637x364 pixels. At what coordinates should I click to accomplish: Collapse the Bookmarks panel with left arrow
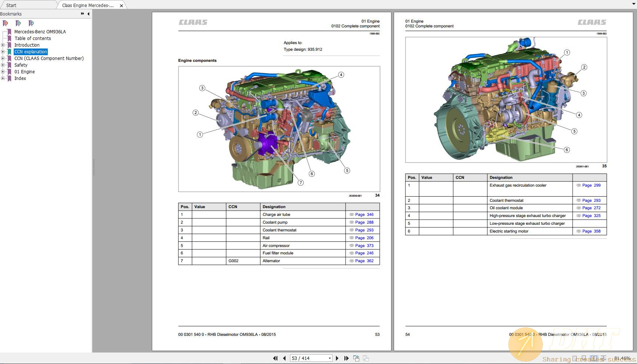point(88,14)
